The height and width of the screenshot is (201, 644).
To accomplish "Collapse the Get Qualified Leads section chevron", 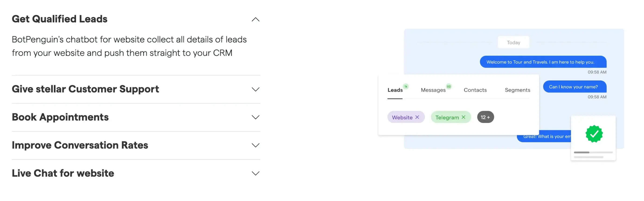I will point(255,20).
